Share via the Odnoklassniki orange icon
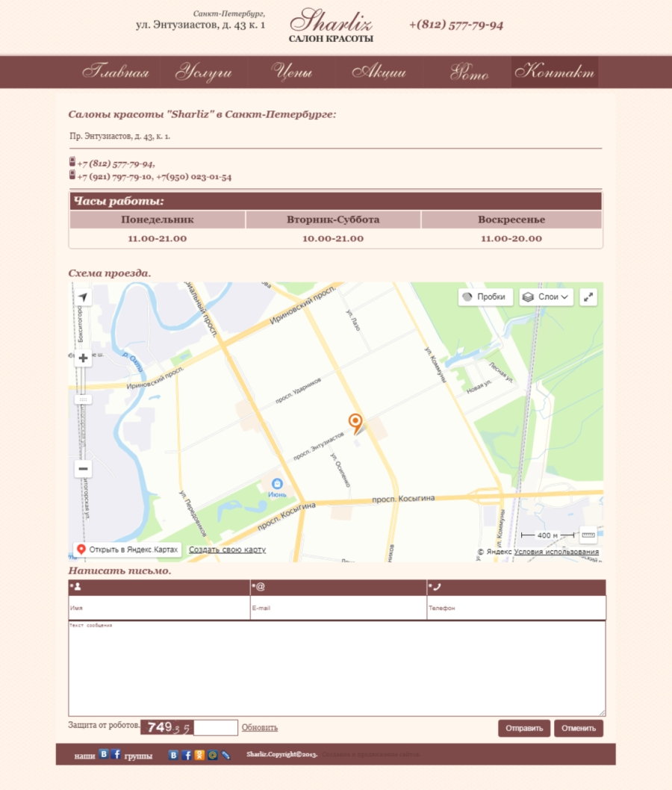 (x=199, y=755)
